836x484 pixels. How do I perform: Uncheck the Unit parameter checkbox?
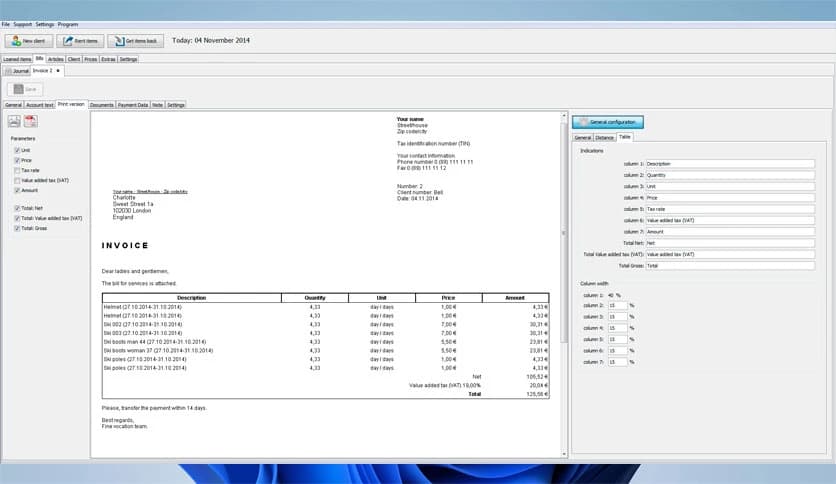coord(17,150)
